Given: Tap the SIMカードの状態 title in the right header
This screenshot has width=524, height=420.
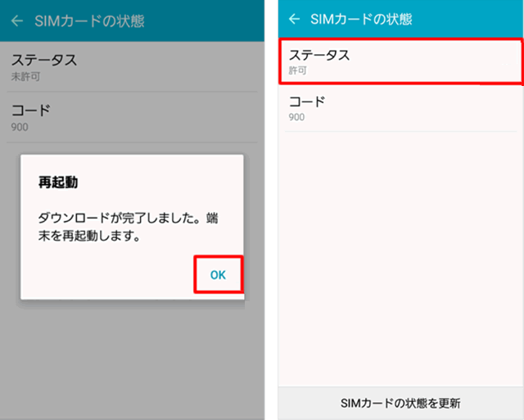Looking at the screenshot, I should coord(361,19).
